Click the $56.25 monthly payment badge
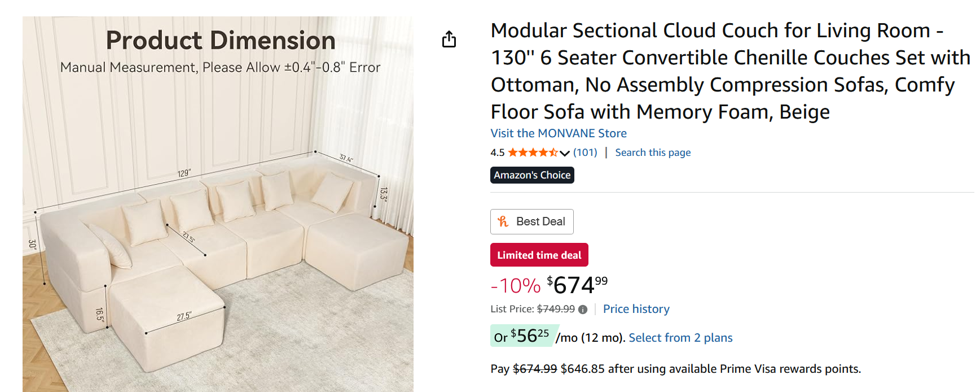 point(524,336)
